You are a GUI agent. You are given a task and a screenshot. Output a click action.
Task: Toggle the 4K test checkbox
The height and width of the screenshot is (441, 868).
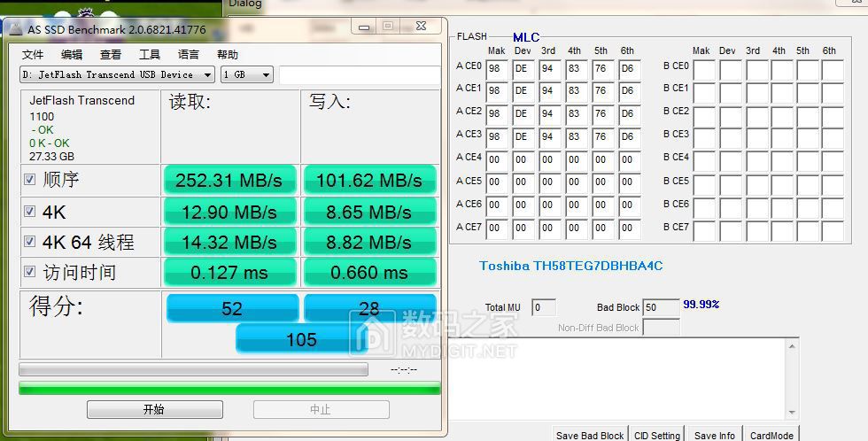(30, 212)
